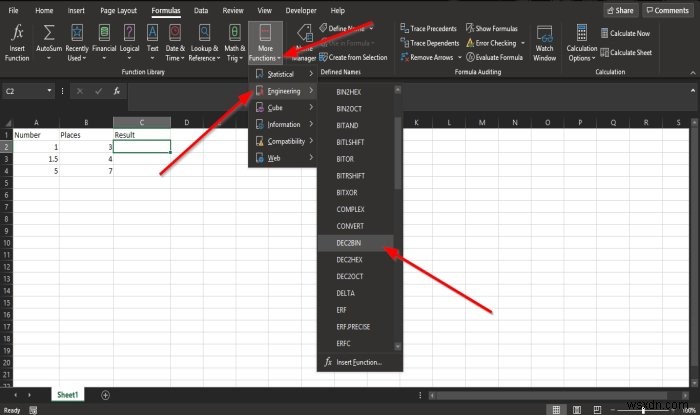Click Evaluate Formula
Screen dimensions: 700x415
click(494, 57)
